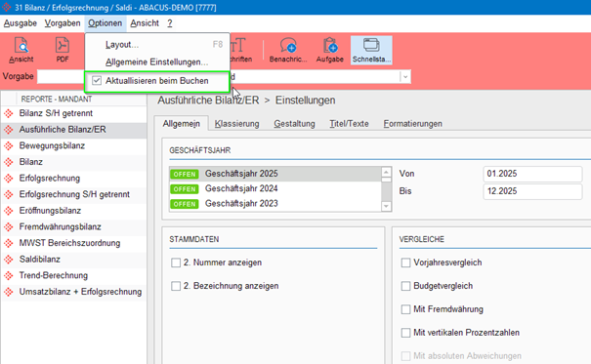This screenshot has width=591, height=364.
Task: Open the Fremdwährungsbilanz report
Action: tap(73, 226)
